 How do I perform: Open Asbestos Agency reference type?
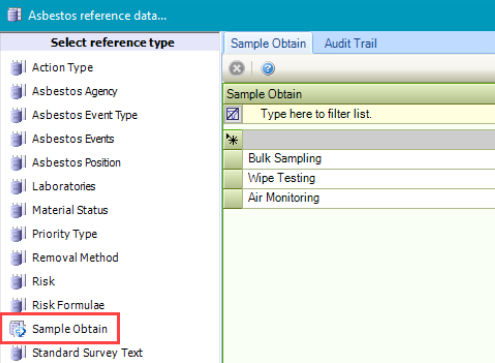75,91
